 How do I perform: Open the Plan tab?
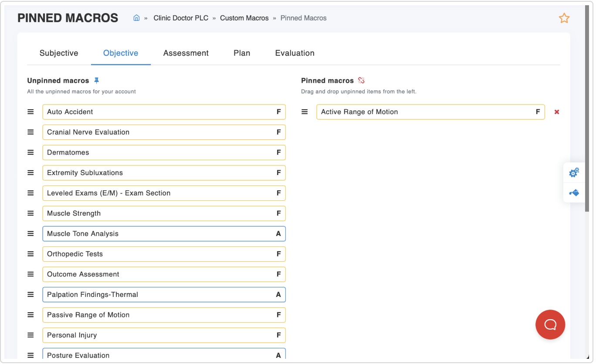[242, 53]
